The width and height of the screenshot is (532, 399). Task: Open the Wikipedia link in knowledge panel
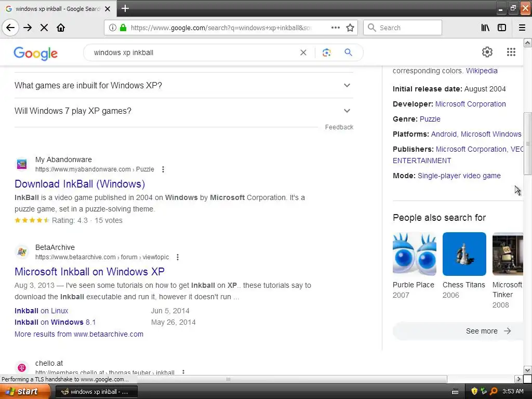click(482, 71)
